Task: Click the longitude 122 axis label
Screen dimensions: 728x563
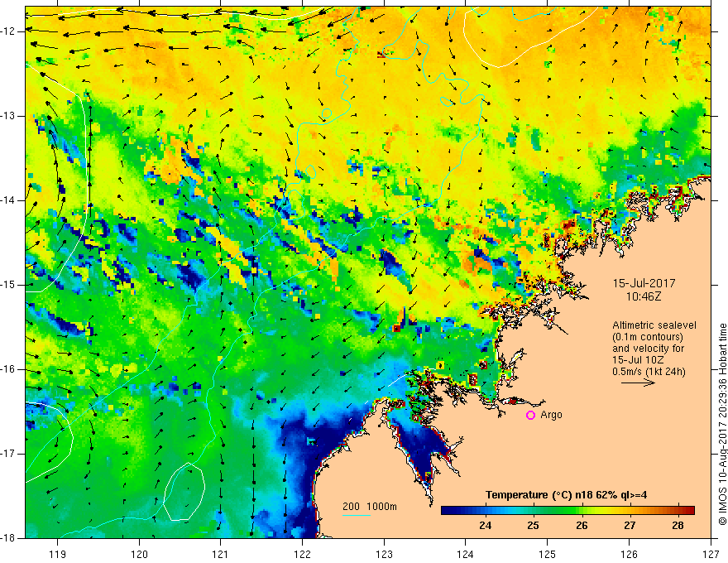Action: click(302, 554)
